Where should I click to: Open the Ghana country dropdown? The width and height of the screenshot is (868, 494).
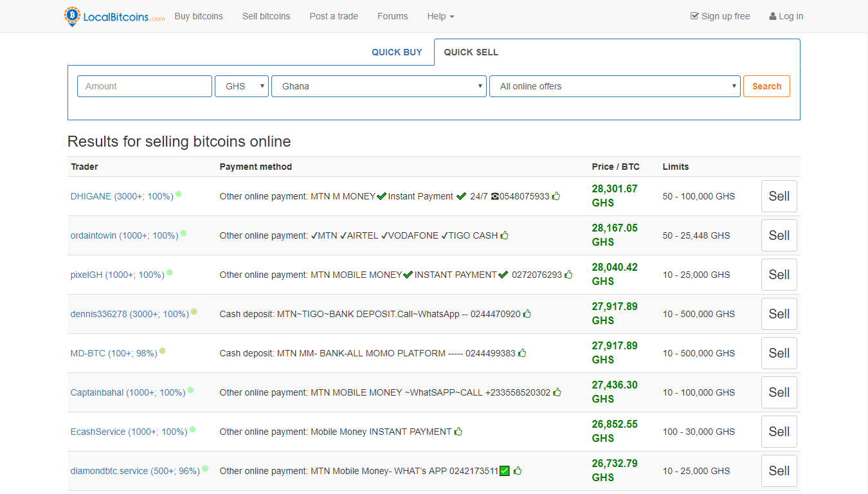click(x=379, y=86)
